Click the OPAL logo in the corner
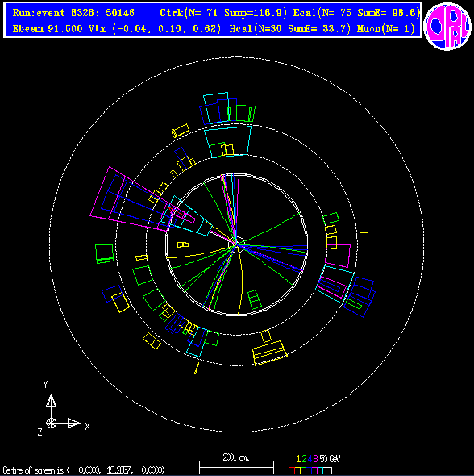 [x=447, y=26]
